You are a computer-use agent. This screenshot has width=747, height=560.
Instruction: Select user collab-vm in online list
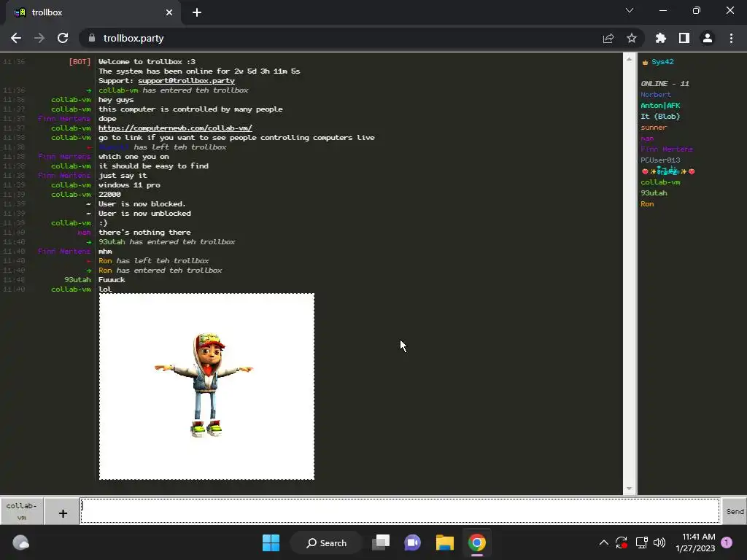click(660, 182)
